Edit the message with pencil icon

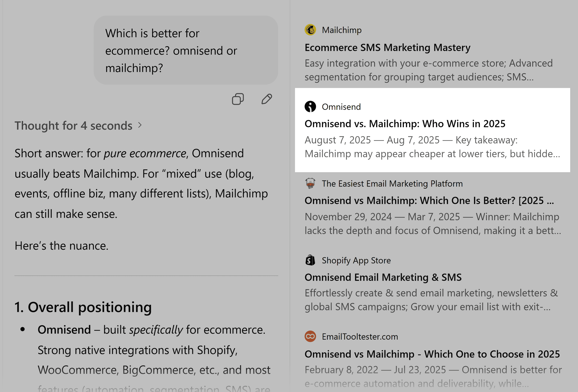point(267,99)
